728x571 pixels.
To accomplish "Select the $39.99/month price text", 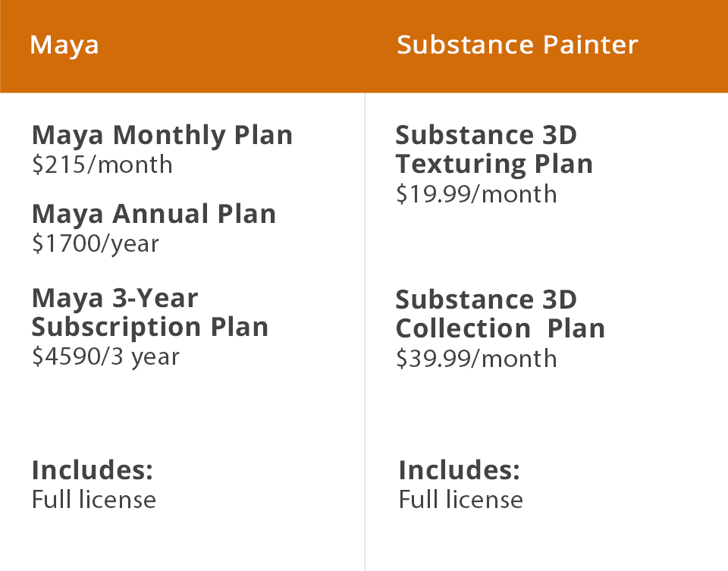I will coord(476,358).
